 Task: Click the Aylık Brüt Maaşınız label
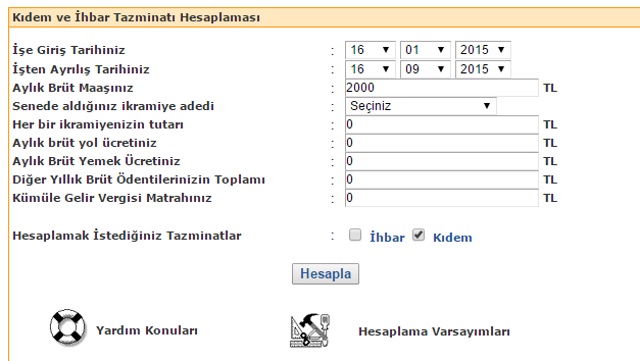click(x=73, y=88)
